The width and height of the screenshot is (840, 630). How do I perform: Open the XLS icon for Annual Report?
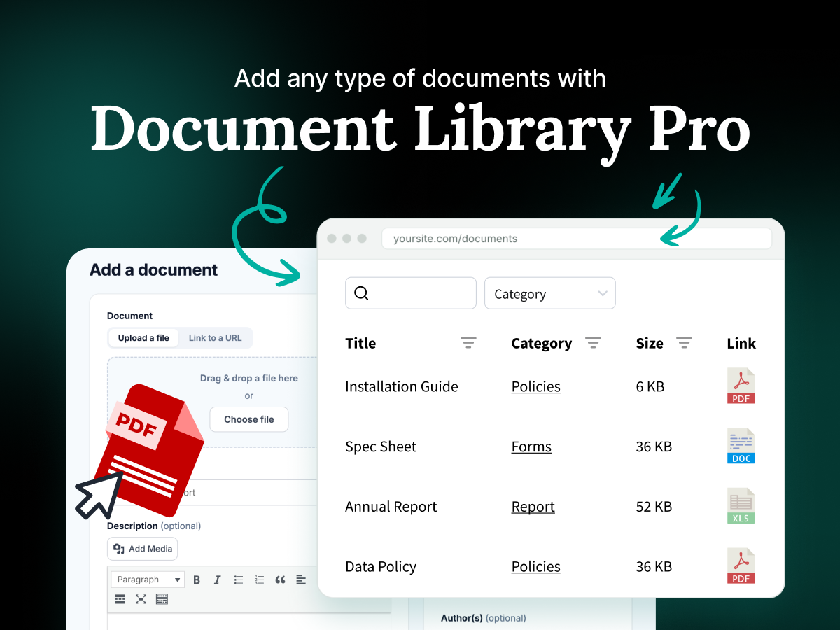(741, 506)
